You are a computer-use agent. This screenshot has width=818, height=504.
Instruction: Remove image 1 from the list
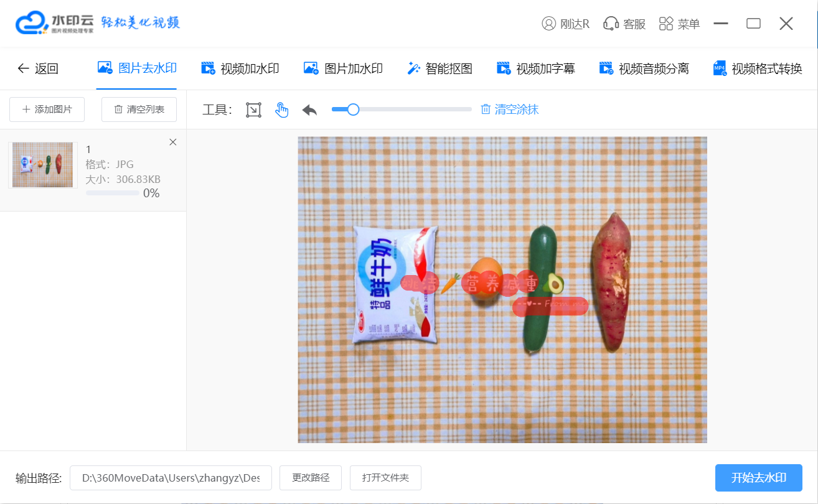tap(173, 142)
